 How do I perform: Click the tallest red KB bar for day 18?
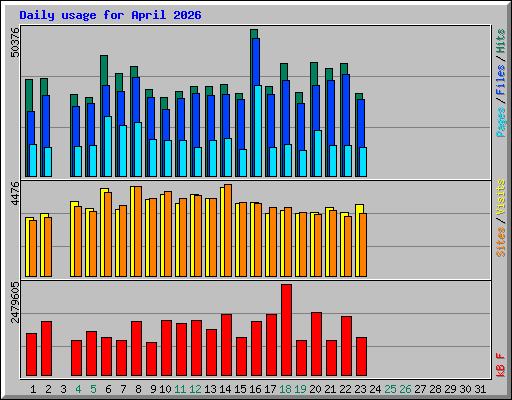286,330
